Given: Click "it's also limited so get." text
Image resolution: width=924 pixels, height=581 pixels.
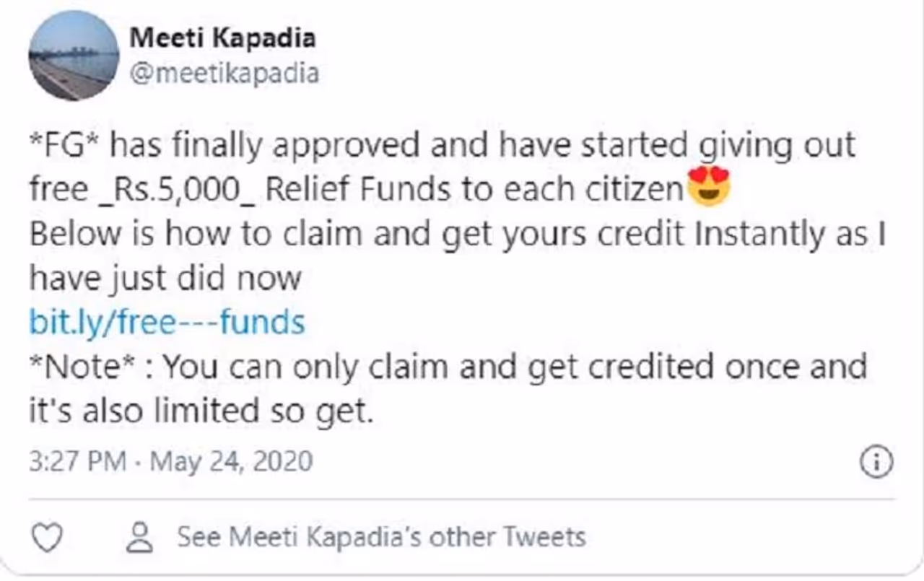Looking at the screenshot, I should click(x=202, y=412).
